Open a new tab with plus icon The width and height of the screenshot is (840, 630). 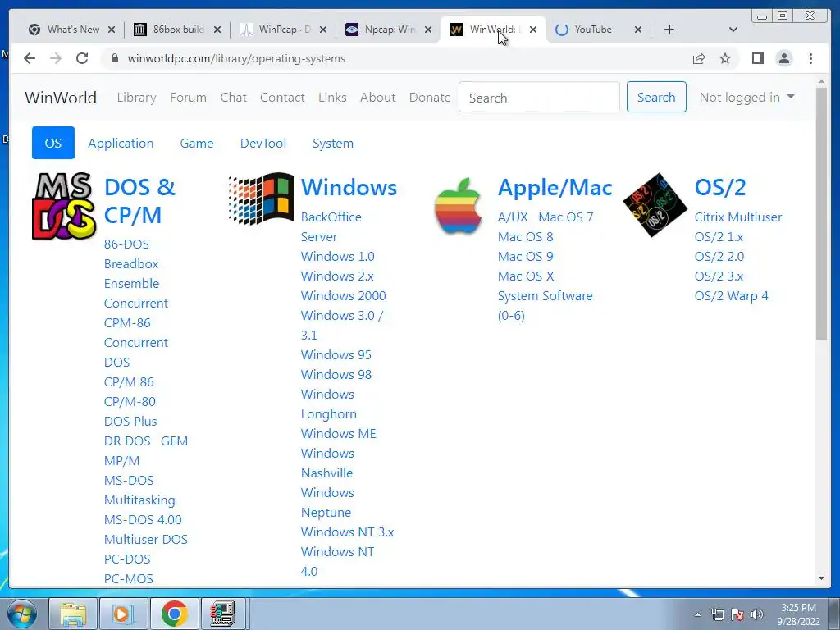pyautogui.click(x=669, y=30)
